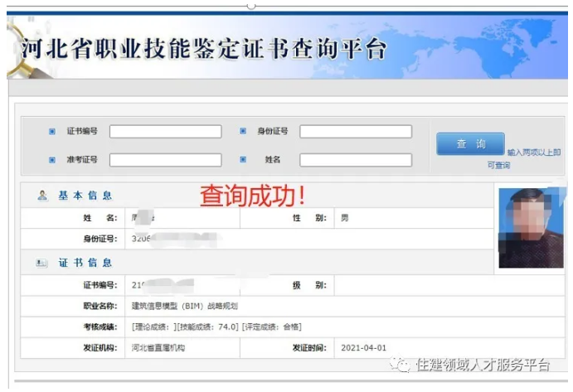Click the bullet icon beside 身份证号 search label
Screen dimensions: 573x392
[x=243, y=131]
